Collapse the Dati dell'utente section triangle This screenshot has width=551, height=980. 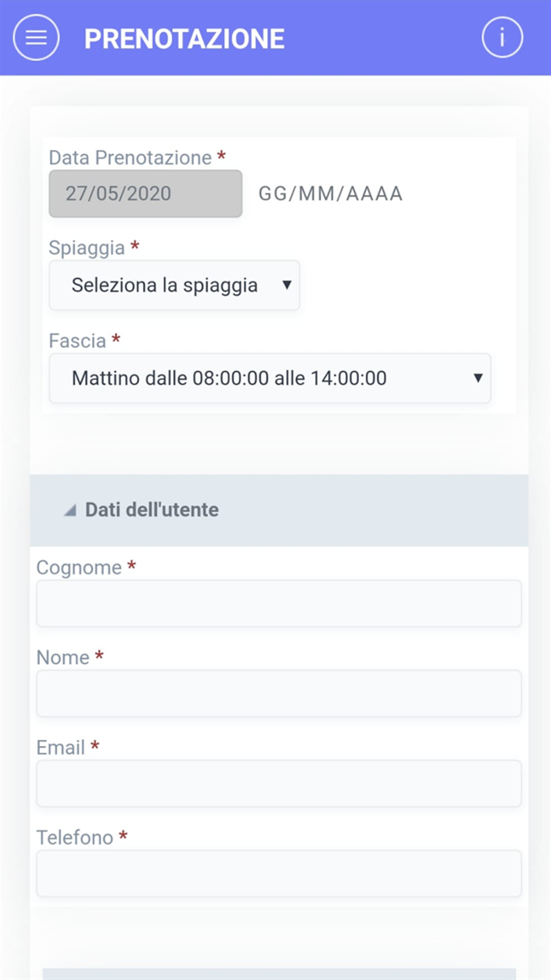click(70, 510)
